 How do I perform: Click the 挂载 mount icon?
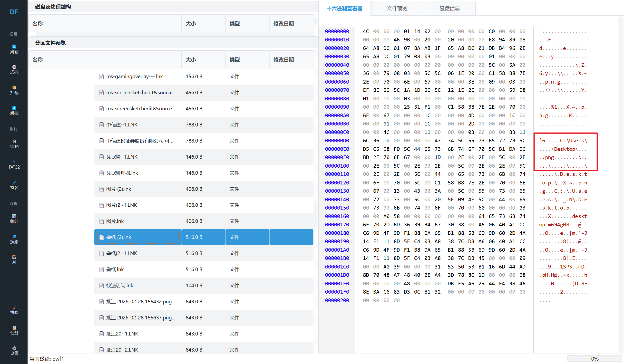pos(14,90)
